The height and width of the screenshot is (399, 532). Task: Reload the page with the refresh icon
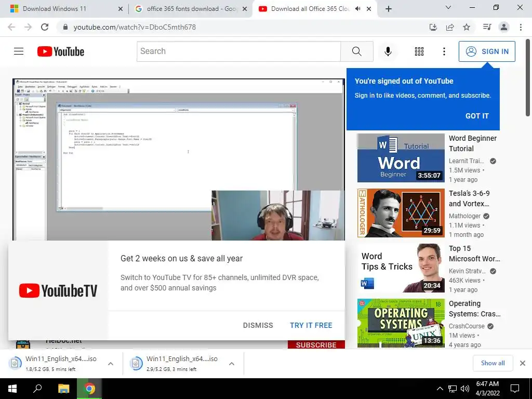(x=45, y=27)
